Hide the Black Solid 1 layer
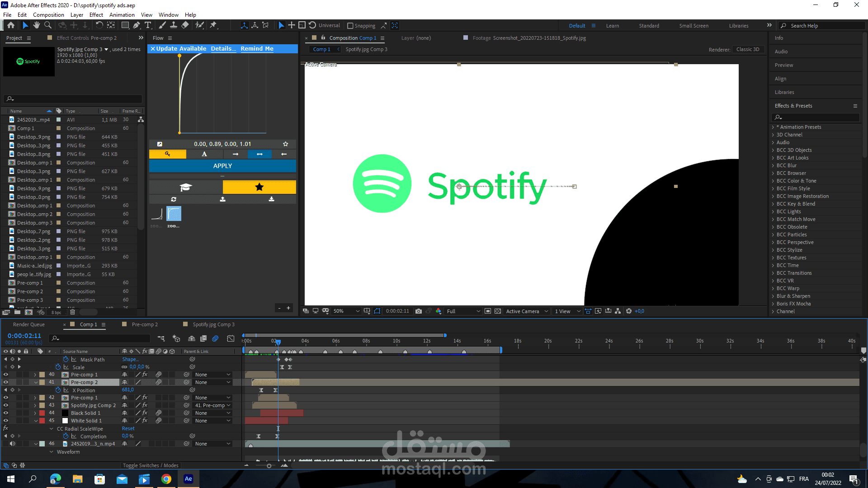The image size is (868, 488). coord(6,413)
